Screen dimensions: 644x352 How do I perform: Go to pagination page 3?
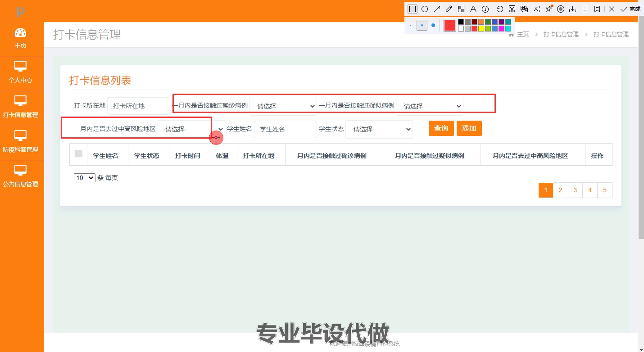click(575, 190)
